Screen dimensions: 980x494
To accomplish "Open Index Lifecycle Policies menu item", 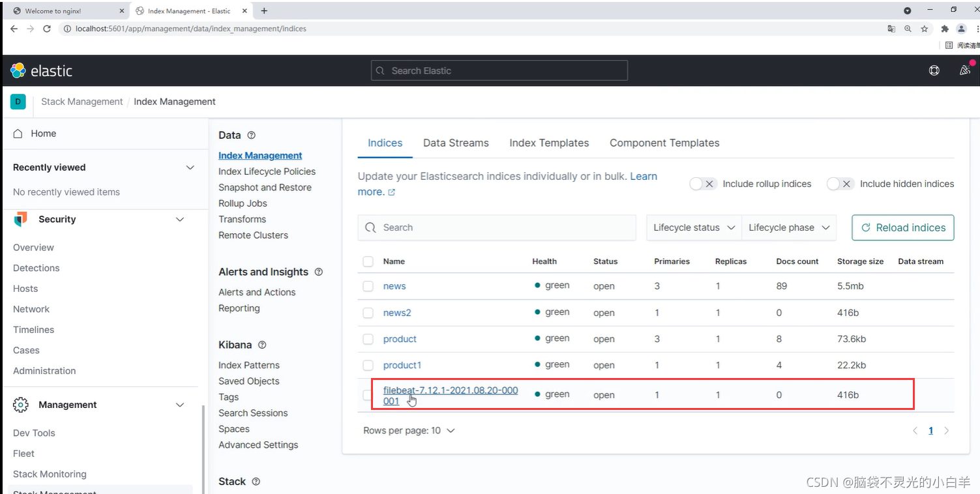I will [267, 171].
